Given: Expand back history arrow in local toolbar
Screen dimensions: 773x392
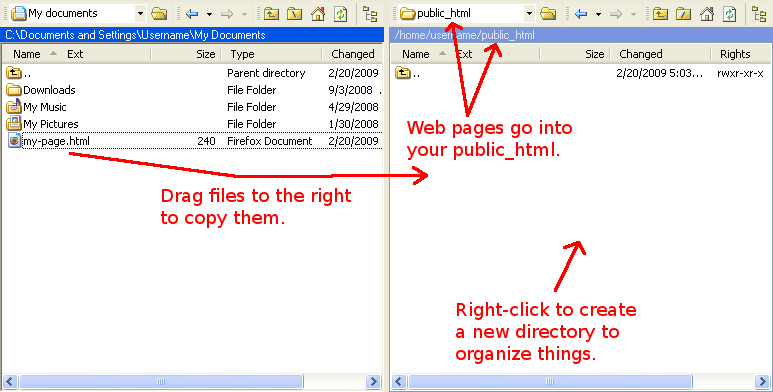Looking at the screenshot, I should pos(209,14).
